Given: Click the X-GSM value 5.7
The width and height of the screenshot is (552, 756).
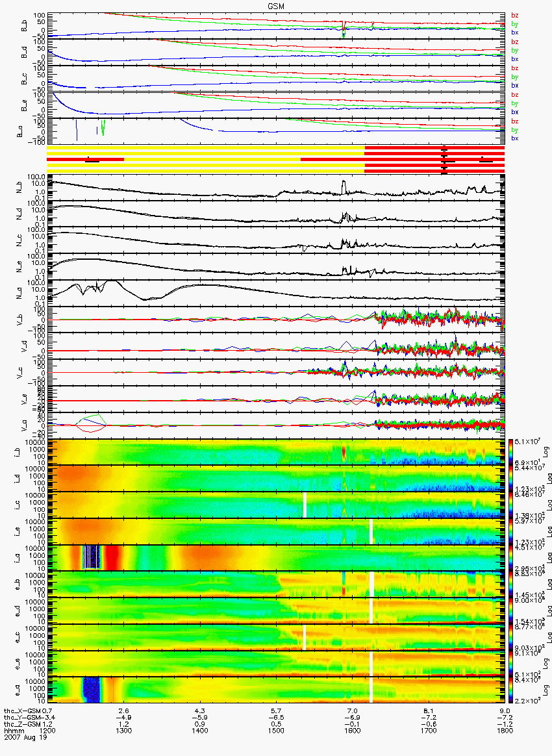Looking at the screenshot, I should 276,711.
